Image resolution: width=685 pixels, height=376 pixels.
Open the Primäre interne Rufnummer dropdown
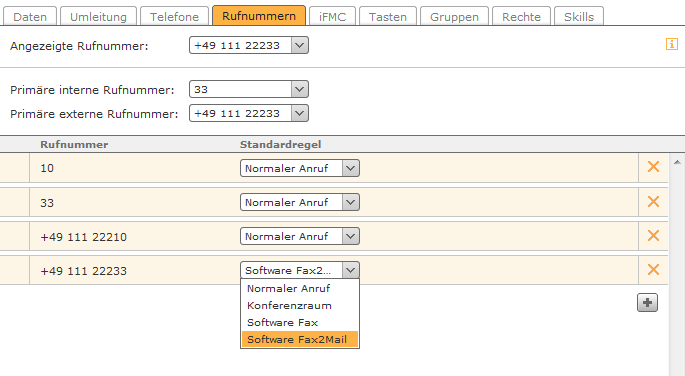pos(249,89)
